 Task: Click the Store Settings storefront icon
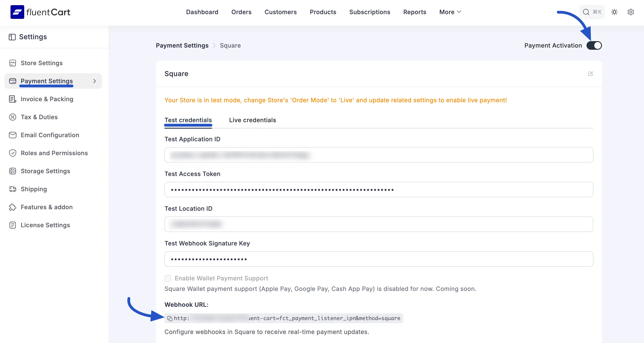coord(12,63)
